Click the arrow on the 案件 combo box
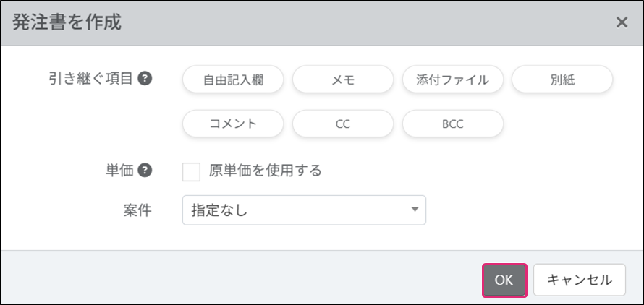 (x=415, y=210)
